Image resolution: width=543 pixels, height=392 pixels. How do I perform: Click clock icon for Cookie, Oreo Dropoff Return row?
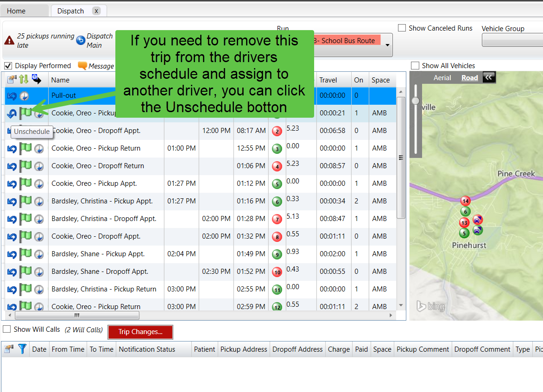pyautogui.click(x=39, y=166)
